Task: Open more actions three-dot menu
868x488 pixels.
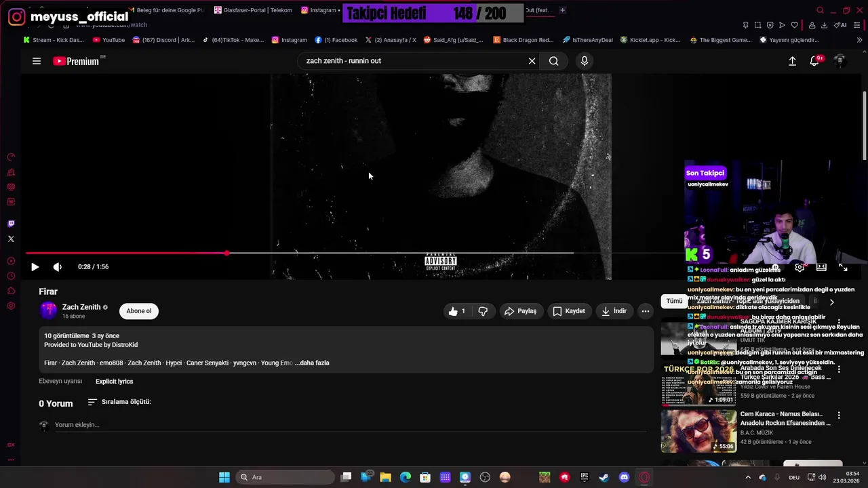Action: click(x=646, y=311)
